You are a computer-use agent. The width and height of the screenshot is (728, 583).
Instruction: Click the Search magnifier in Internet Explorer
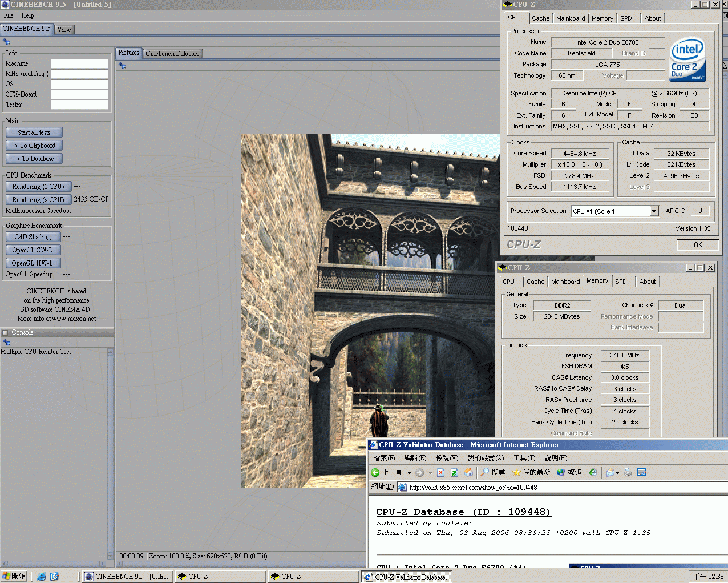(484, 472)
